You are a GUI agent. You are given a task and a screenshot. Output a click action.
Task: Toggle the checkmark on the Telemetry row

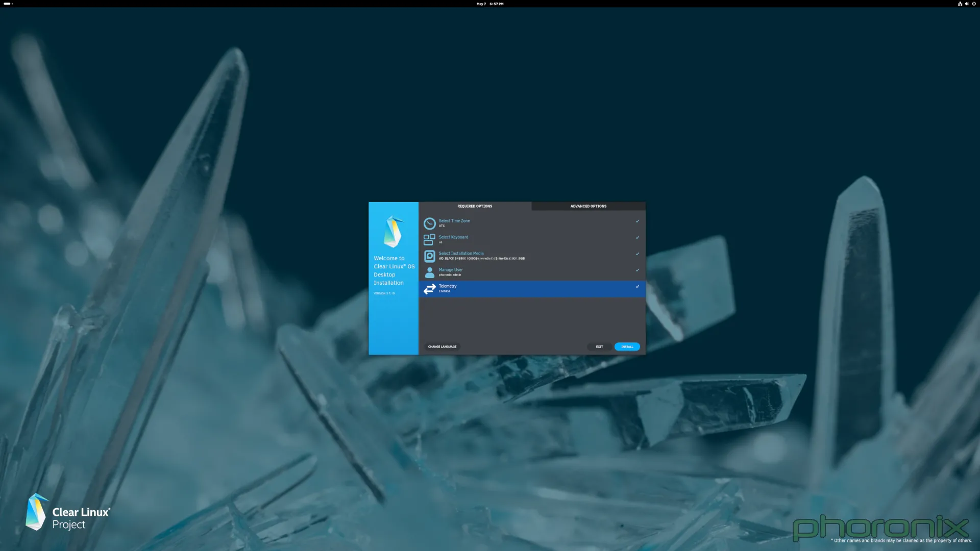pos(638,287)
